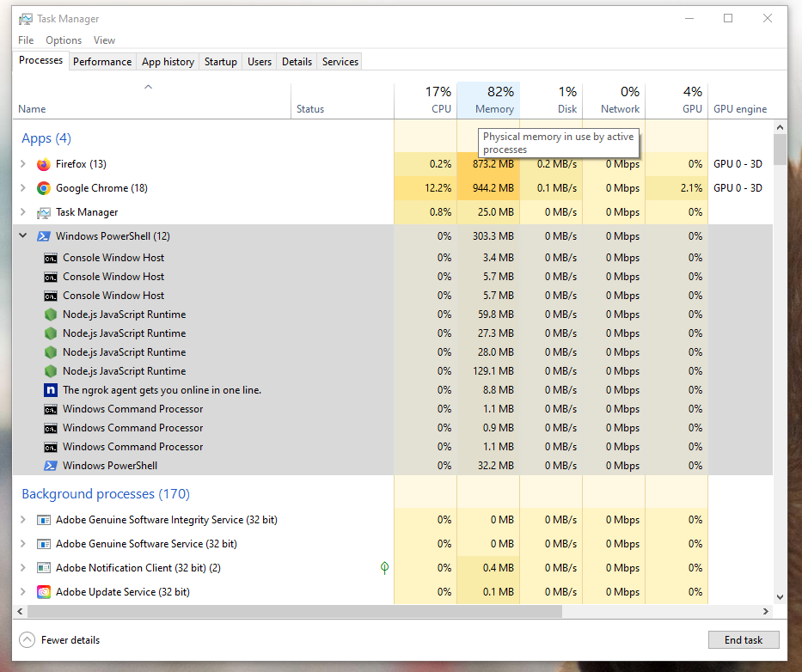Click the Windows PowerShell child process icon
Image resolution: width=802 pixels, height=672 pixels.
50,465
